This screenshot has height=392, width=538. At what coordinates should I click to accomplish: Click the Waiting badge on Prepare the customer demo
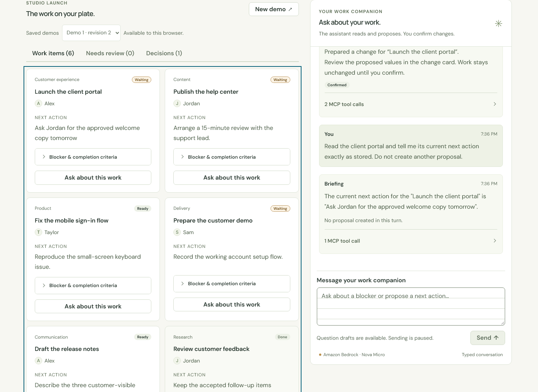pyautogui.click(x=280, y=209)
